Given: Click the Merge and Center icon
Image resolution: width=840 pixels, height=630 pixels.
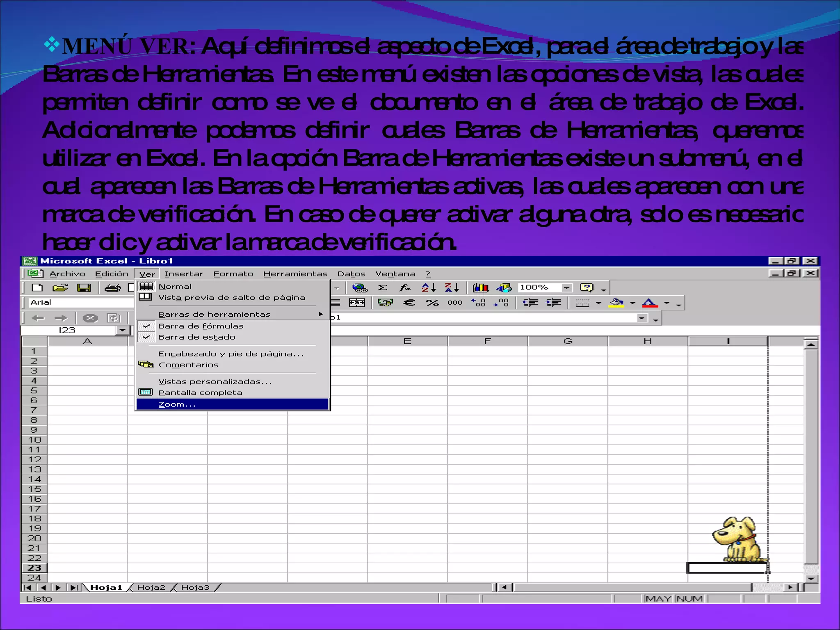Looking at the screenshot, I should tap(356, 303).
